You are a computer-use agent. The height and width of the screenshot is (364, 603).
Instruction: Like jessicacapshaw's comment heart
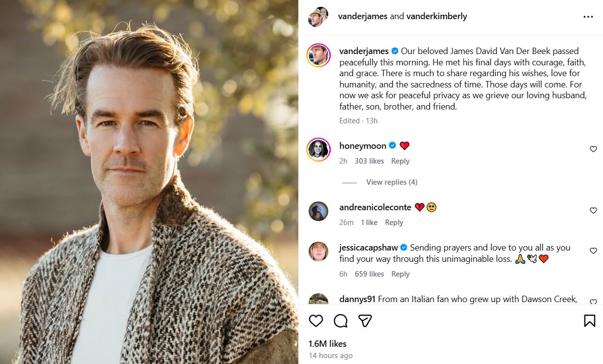click(x=593, y=251)
